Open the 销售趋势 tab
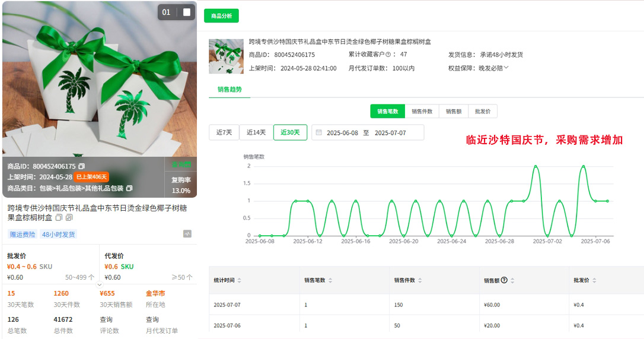Image resolution: width=644 pixels, height=339 pixels. (229, 89)
